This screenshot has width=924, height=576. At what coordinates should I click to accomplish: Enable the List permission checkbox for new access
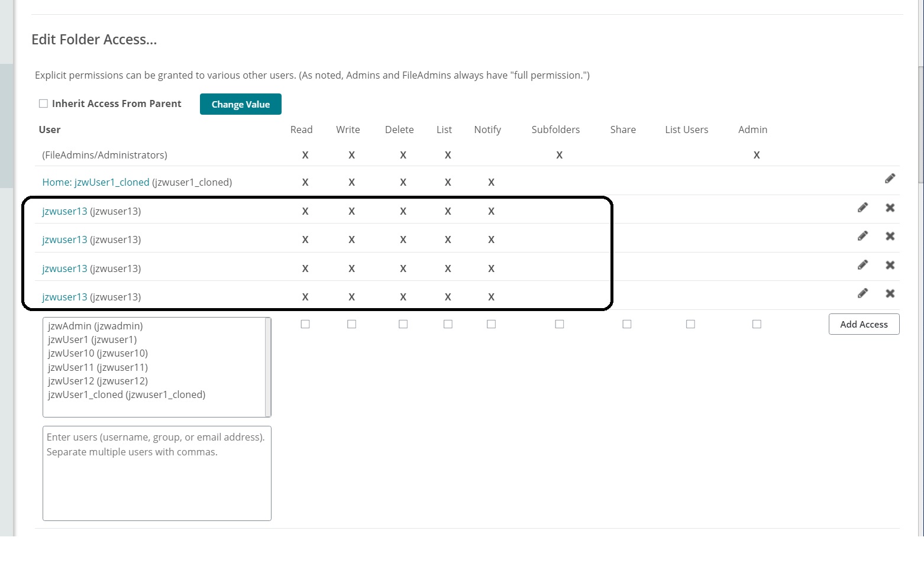point(448,324)
